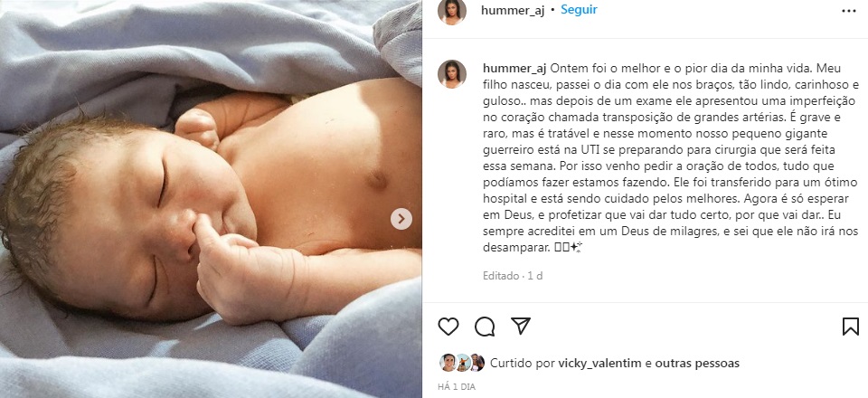View outras pessoas who liked the post
This screenshot has width=868, height=398.
click(x=697, y=363)
